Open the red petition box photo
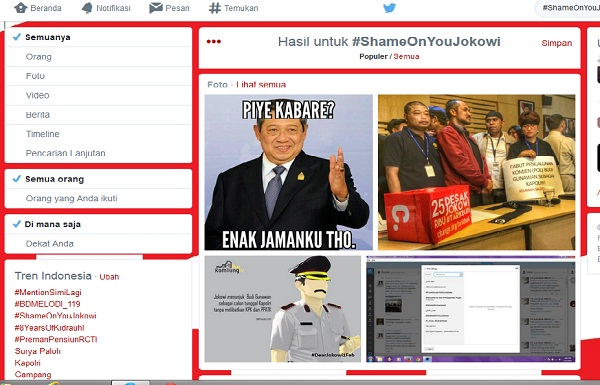The width and height of the screenshot is (600, 385). click(476, 172)
